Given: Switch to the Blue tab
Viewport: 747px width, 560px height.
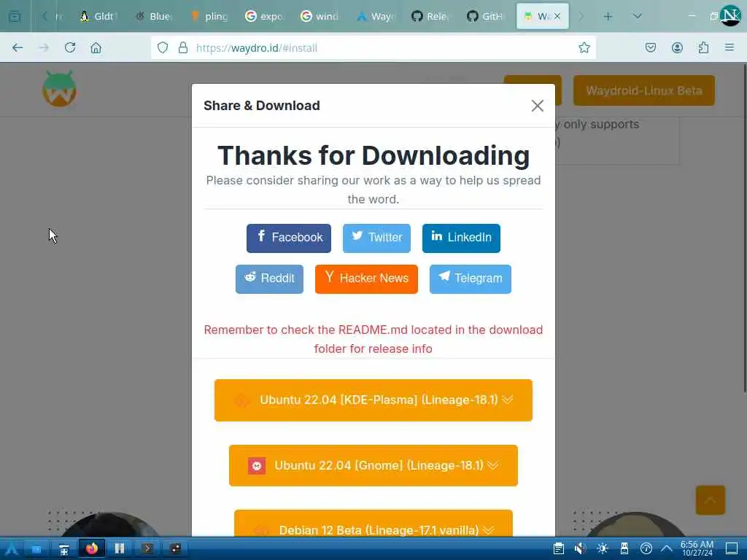Looking at the screenshot, I should (152, 17).
